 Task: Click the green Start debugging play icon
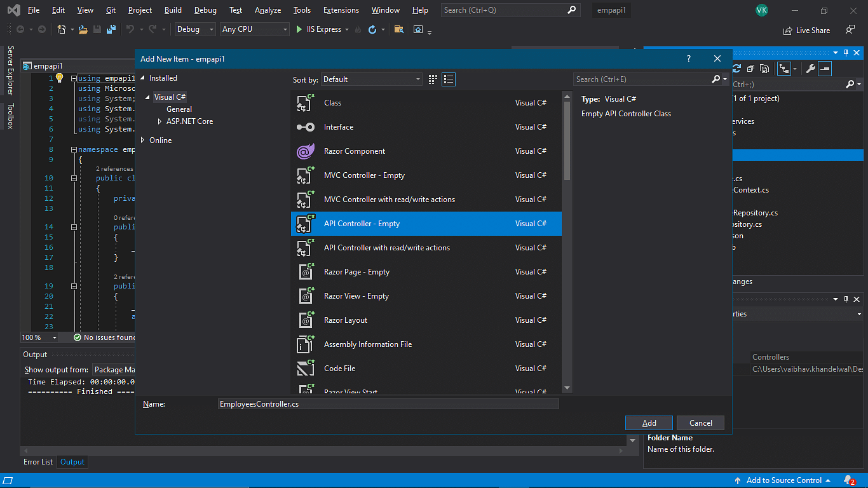coord(299,29)
